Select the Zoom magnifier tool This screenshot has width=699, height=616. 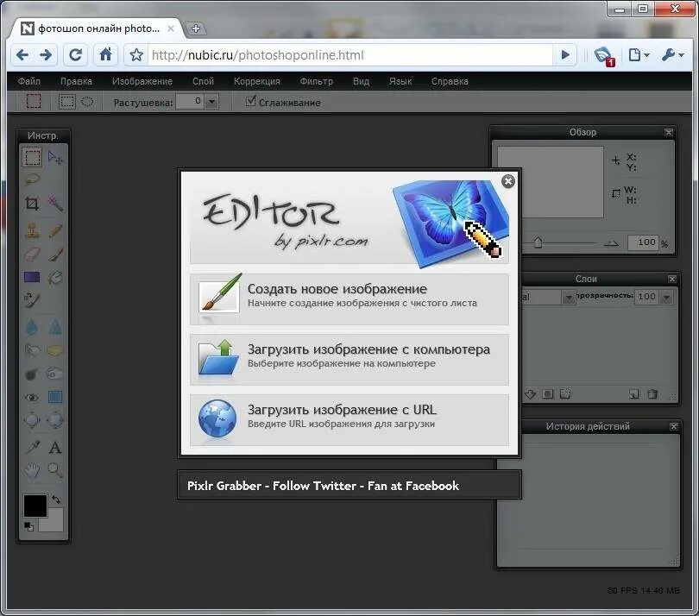55,470
